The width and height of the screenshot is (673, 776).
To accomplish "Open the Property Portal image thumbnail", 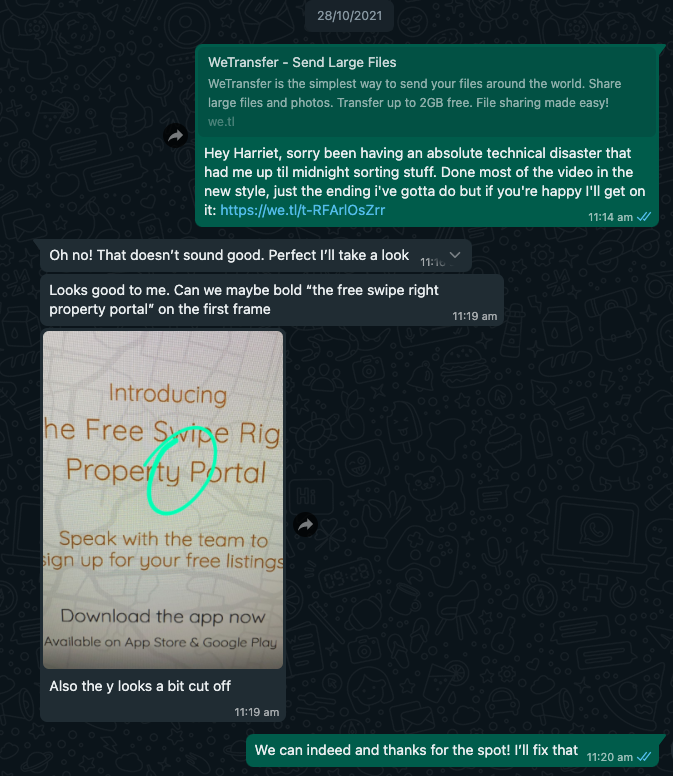I will point(163,500).
